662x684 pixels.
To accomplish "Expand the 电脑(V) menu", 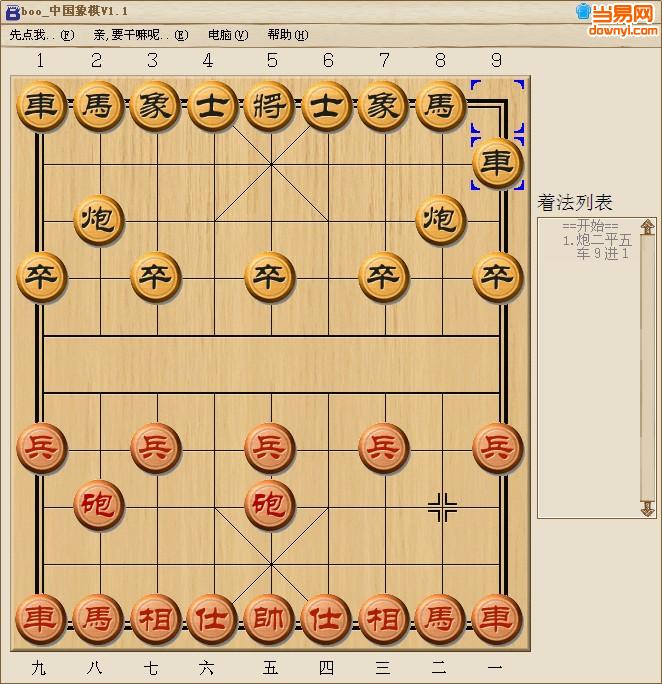I will click(227, 35).
